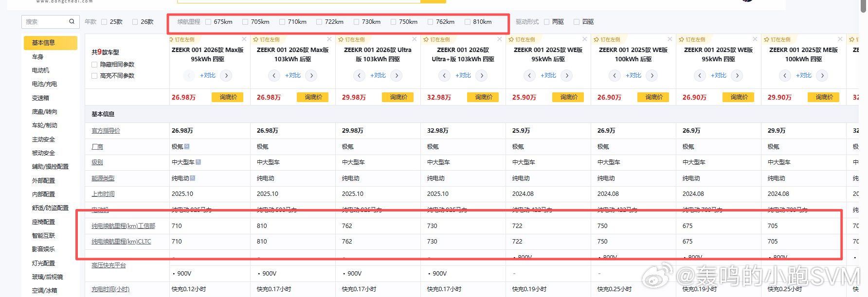Click 询底价 for 25.90万 WE版
The height and width of the screenshot is (297, 868).
568,97
